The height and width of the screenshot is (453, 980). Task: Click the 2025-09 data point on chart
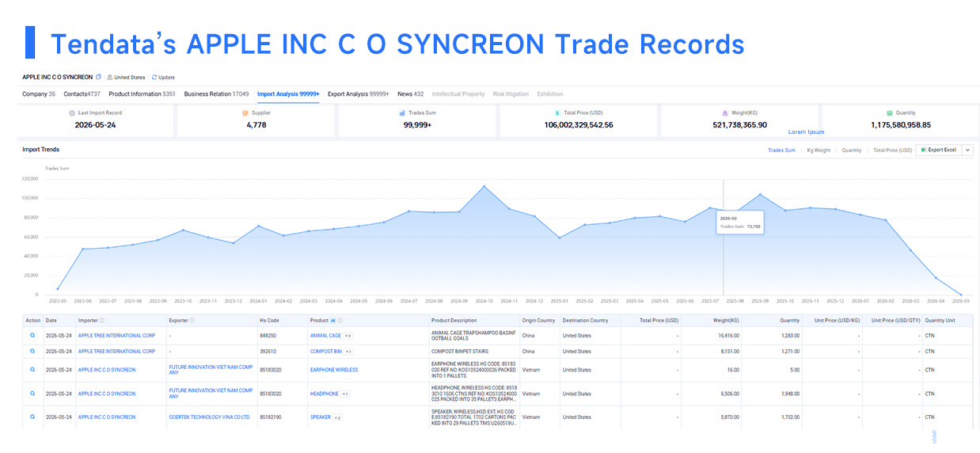(760, 194)
